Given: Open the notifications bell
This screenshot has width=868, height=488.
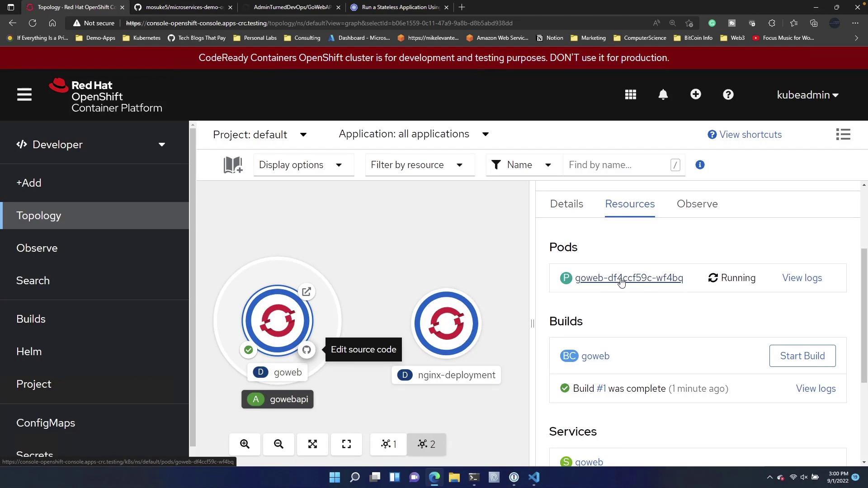Looking at the screenshot, I should point(663,95).
